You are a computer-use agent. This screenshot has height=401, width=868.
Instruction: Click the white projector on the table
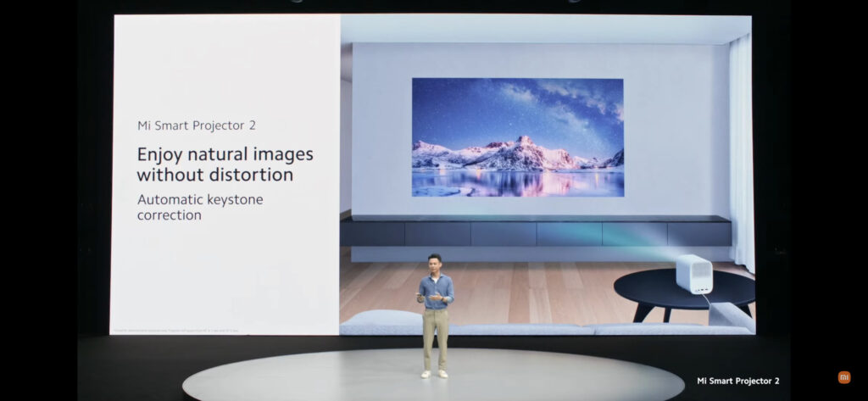pyautogui.click(x=693, y=274)
